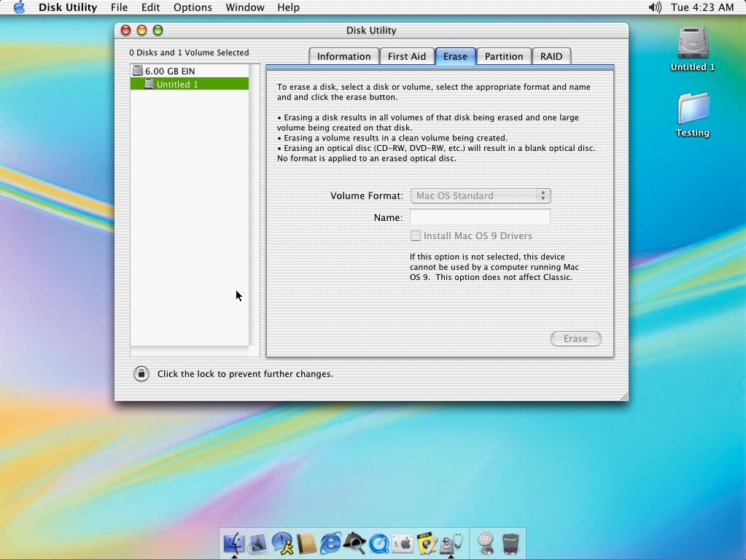This screenshot has height=560, width=746.
Task: Open System Preferences in the Dock
Action: 403,543
